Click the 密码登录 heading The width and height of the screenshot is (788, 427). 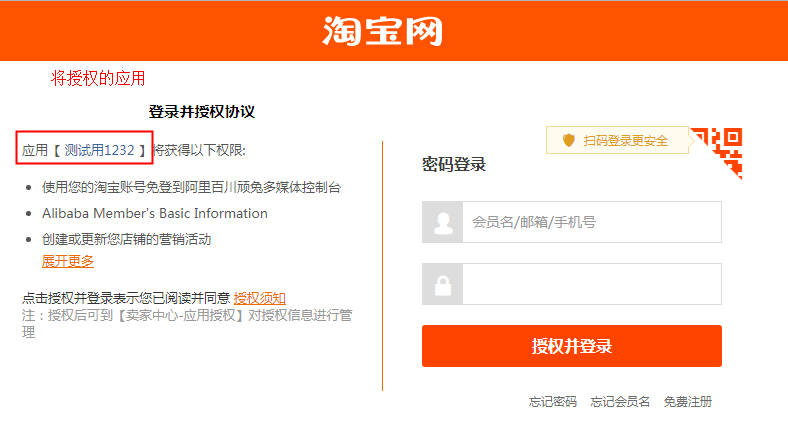point(454,164)
